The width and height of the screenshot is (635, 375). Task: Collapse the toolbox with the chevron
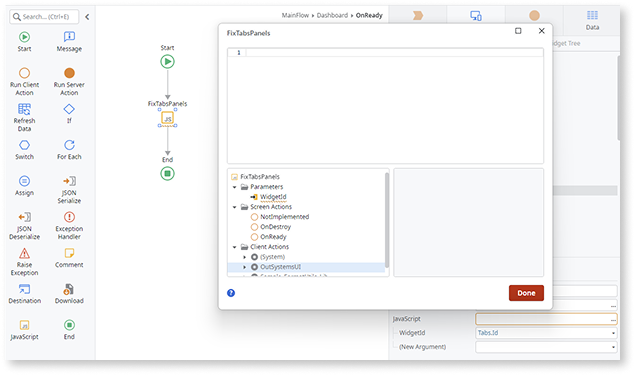pos(87,17)
